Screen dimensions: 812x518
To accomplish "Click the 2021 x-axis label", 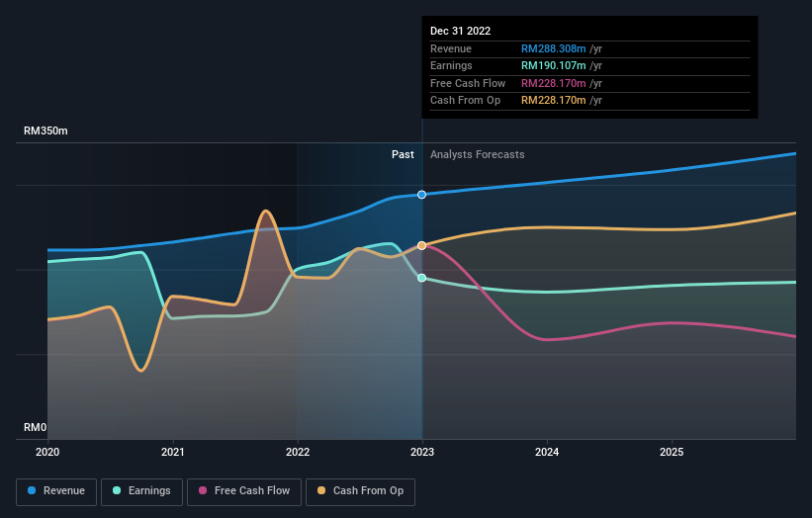I will pos(172,452).
